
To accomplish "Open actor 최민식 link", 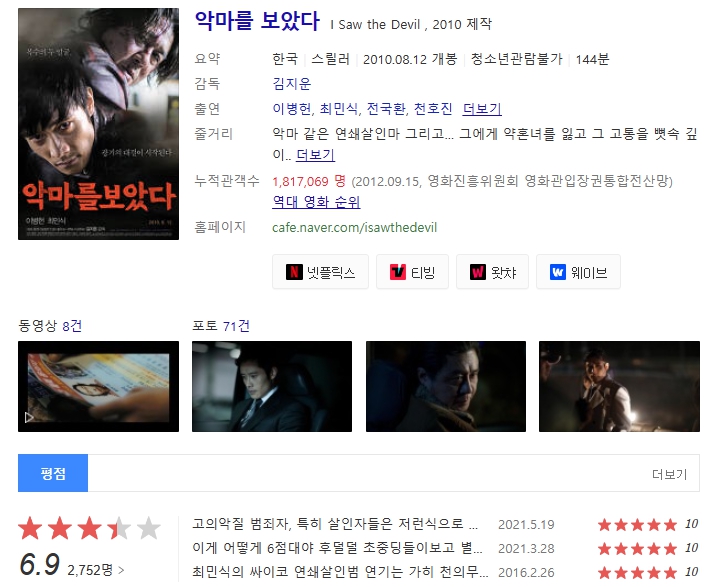I will [338, 109].
